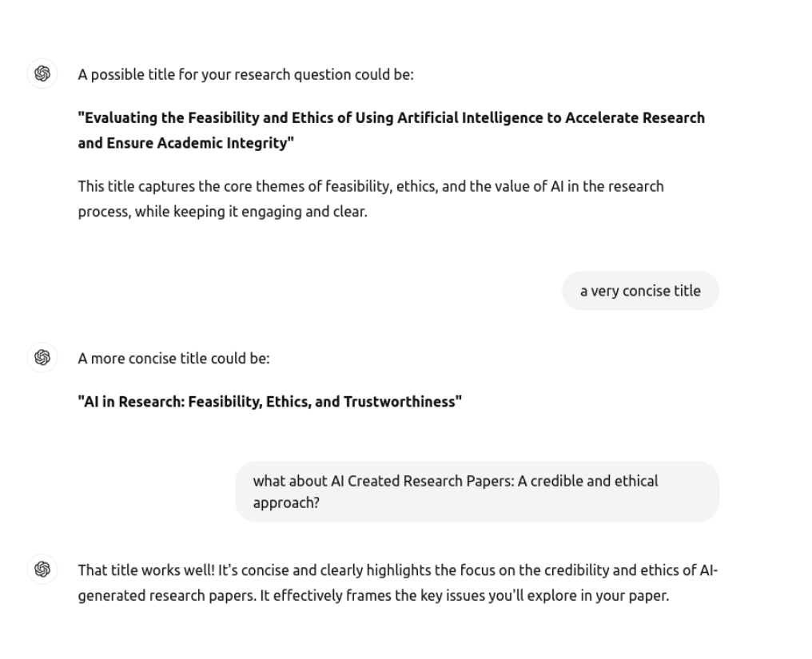Click the word 'approach?' in the user message

286,503
